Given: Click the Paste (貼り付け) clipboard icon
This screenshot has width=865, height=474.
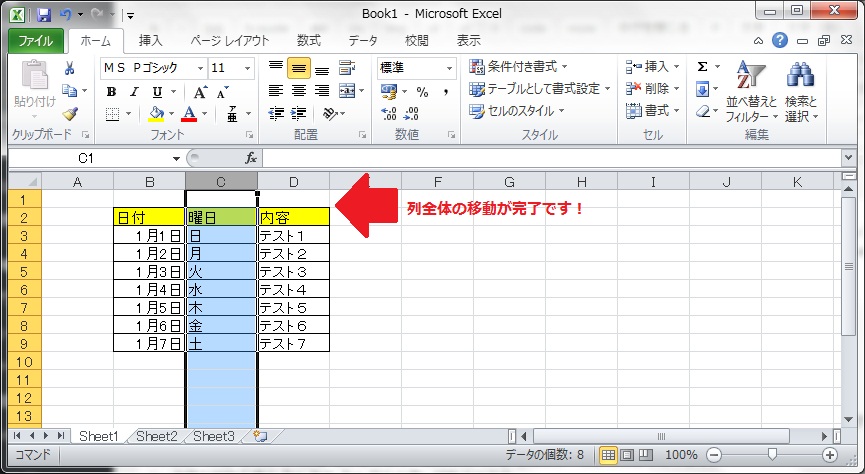Looking at the screenshot, I should [35, 74].
